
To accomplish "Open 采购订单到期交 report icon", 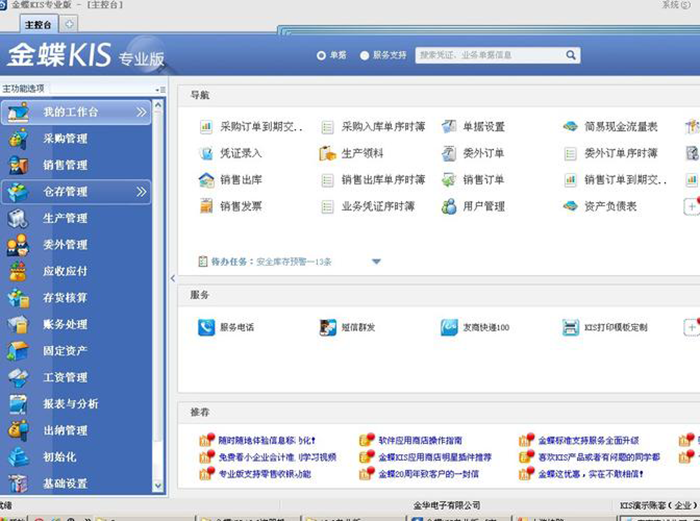I will 206,127.
